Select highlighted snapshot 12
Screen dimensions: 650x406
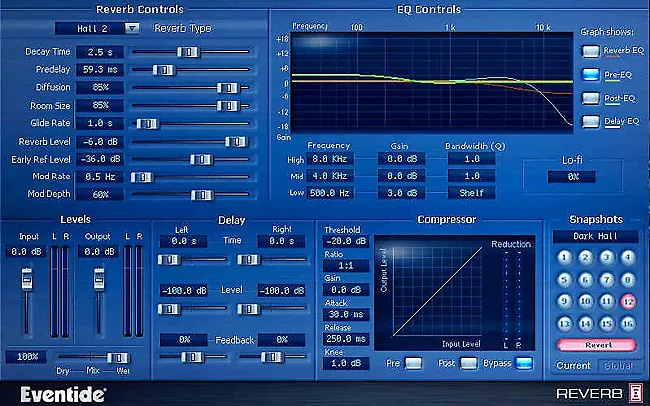click(628, 301)
